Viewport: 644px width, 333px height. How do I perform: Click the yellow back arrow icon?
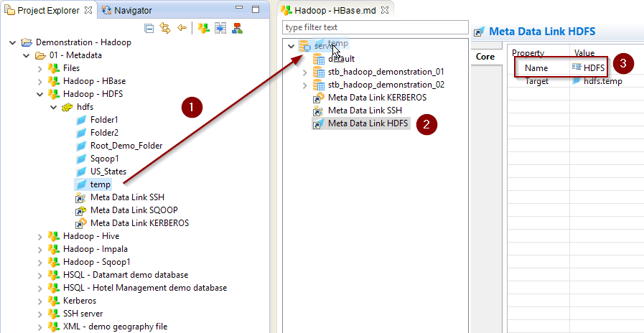point(182,28)
